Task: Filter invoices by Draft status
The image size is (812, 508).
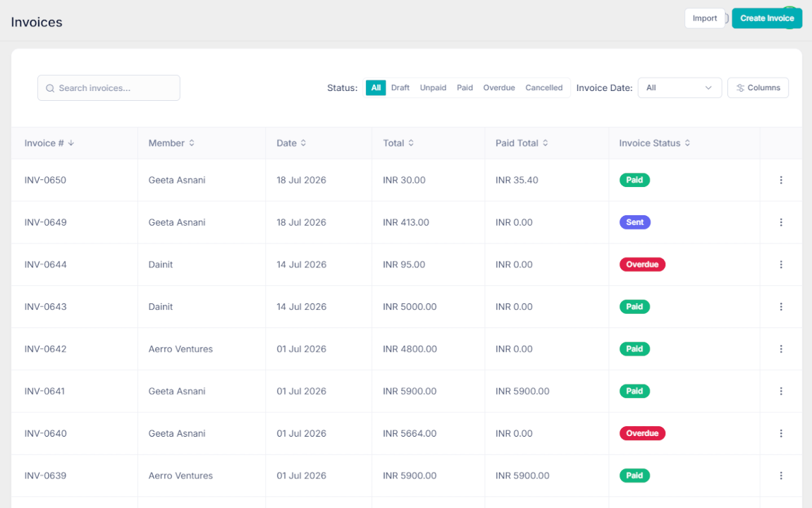Action: 400,87
